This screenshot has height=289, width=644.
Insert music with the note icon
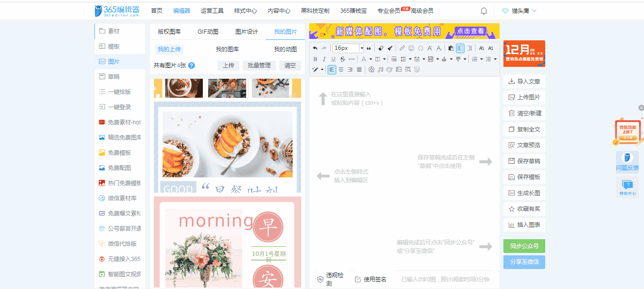(380, 69)
